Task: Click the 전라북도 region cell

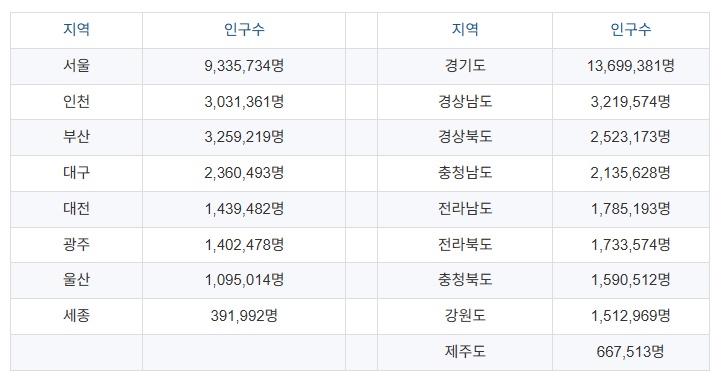Action: (x=465, y=245)
